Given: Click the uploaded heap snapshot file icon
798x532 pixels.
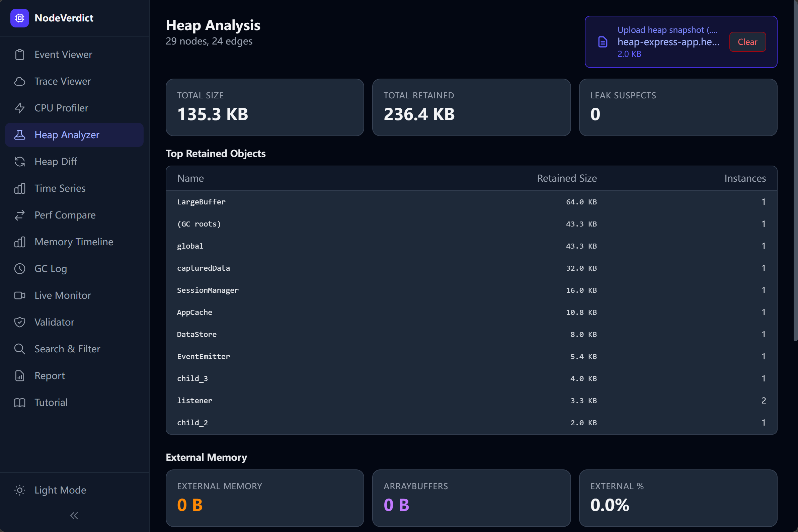Looking at the screenshot, I should [603, 42].
